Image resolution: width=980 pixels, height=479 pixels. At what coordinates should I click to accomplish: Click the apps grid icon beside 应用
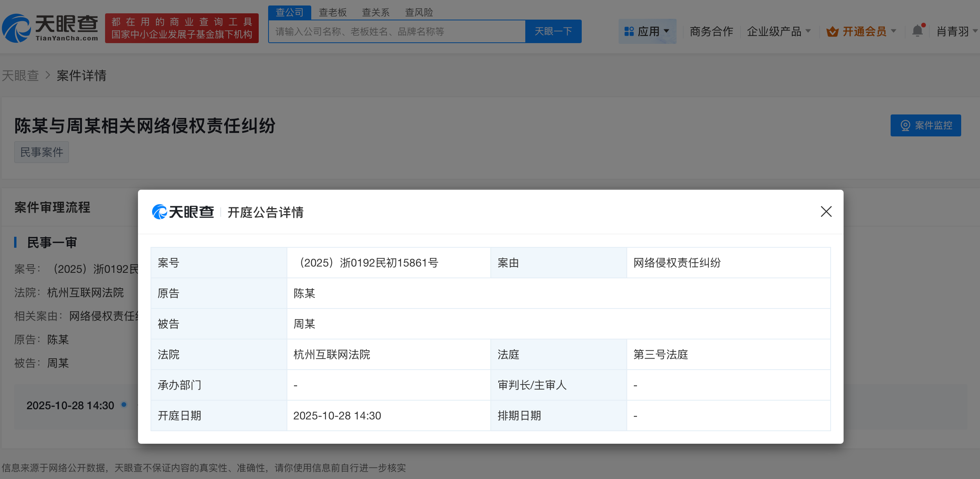click(629, 31)
